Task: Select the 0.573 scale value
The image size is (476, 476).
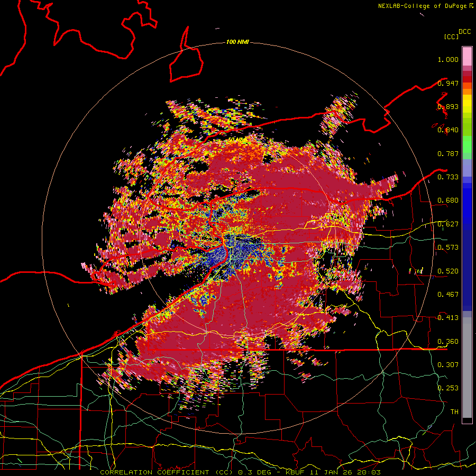Action: click(x=448, y=248)
